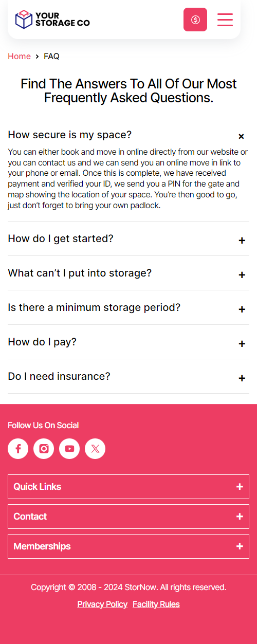The image size is (257, 644).
Task: Expand the Contact footer section
Action: 128,517
